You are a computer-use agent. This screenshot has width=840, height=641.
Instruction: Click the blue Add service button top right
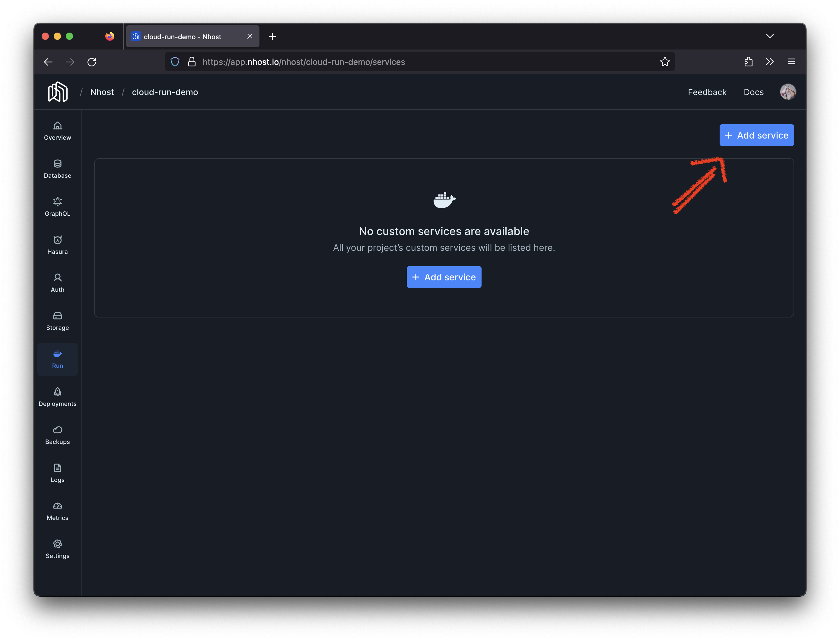[756, 135]
